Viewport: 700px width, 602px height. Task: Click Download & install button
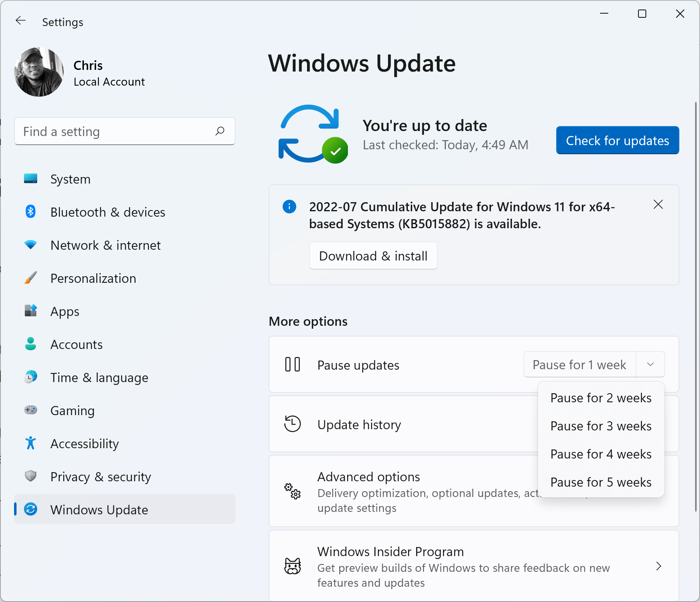tap(373, 256)
